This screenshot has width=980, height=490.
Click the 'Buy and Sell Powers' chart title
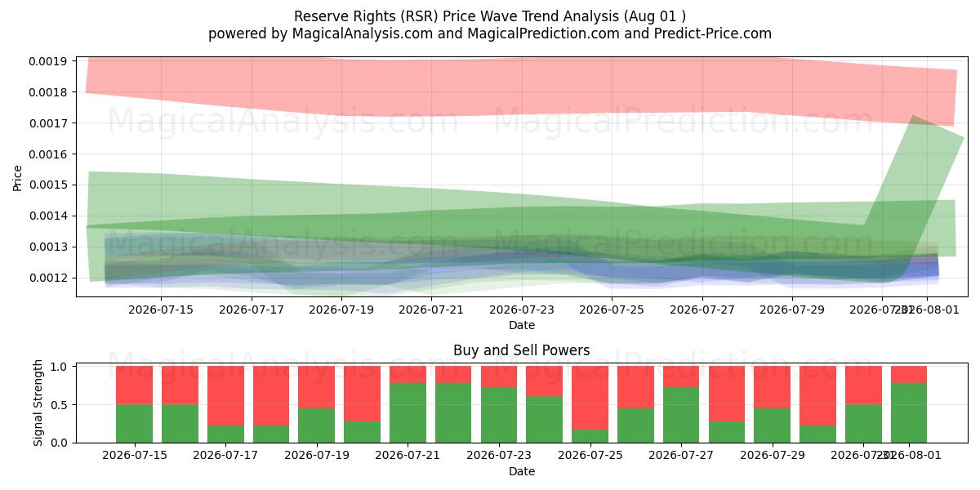pos(522,350)
